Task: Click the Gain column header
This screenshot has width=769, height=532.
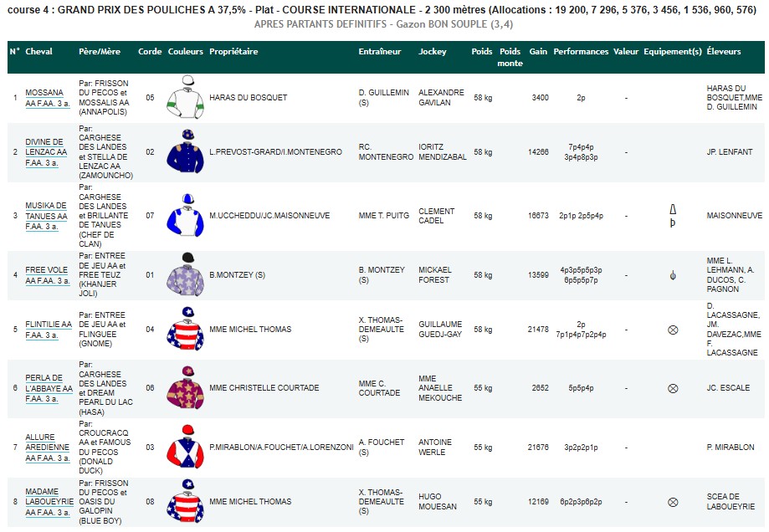Action: point(538,52)
